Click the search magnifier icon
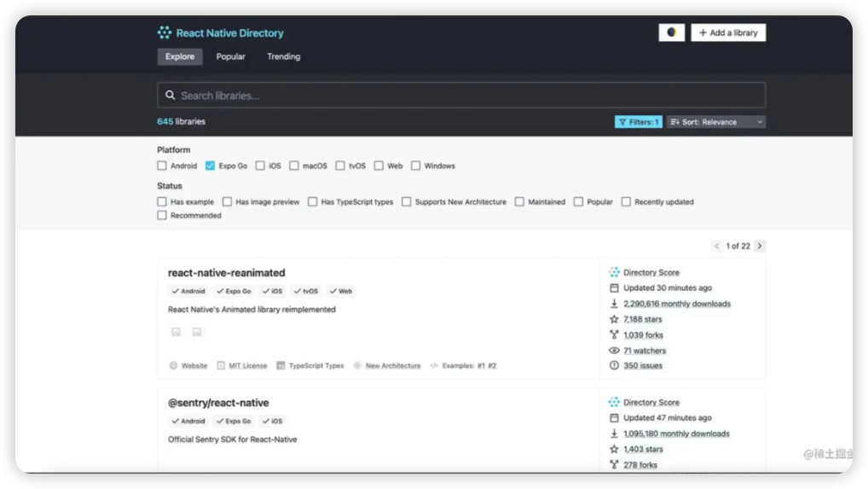The height and width of the screenshot is (489, 868). tap(170, 96)
